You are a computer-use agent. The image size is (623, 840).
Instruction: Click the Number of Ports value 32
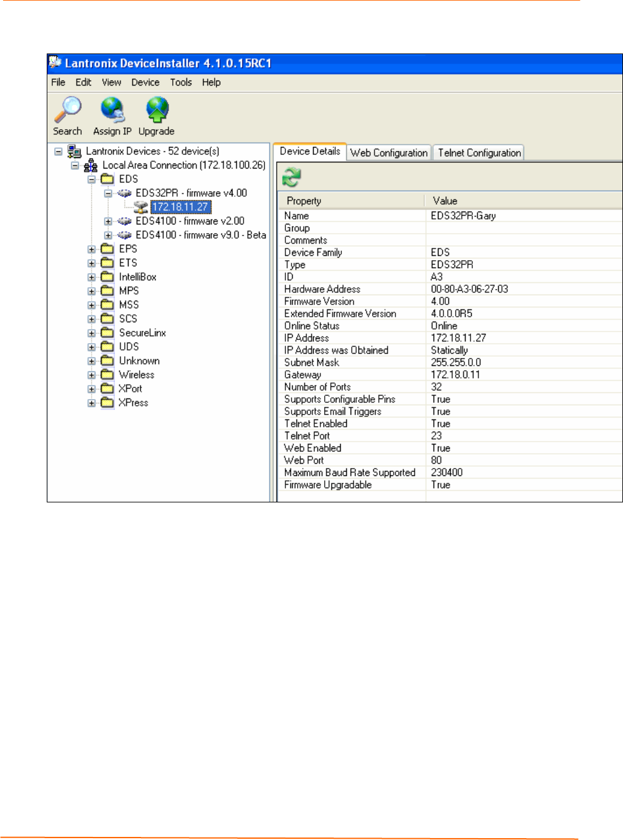tap(436, 387)
